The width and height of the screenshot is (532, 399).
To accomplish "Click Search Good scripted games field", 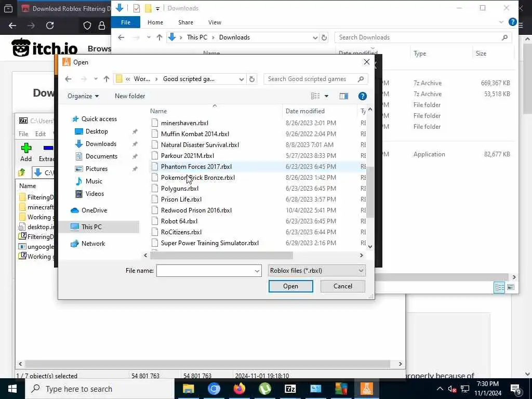I will pos(315,79).
